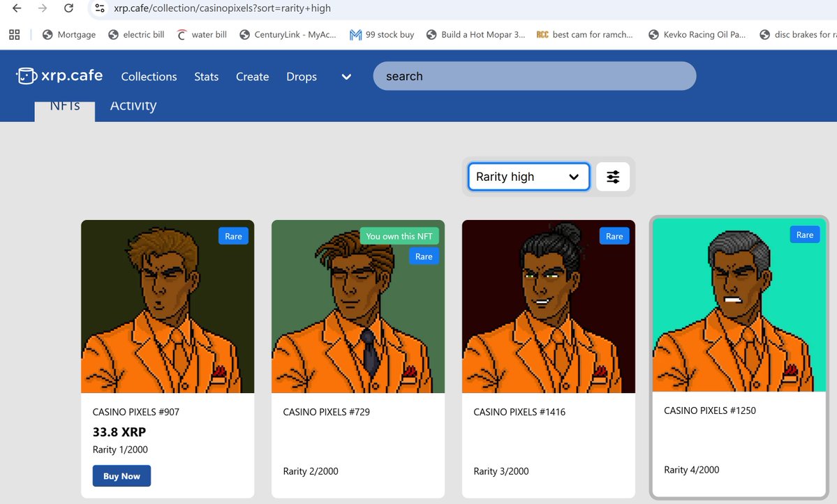Click the 33.8 XRP price

point(119,432)
